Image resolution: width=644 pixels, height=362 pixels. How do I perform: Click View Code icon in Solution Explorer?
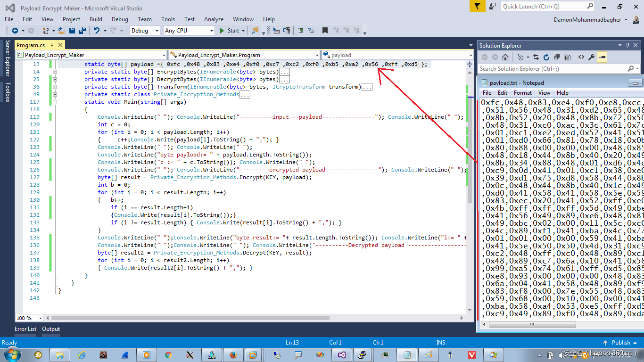pyautogui.click(x=581, y=57)
